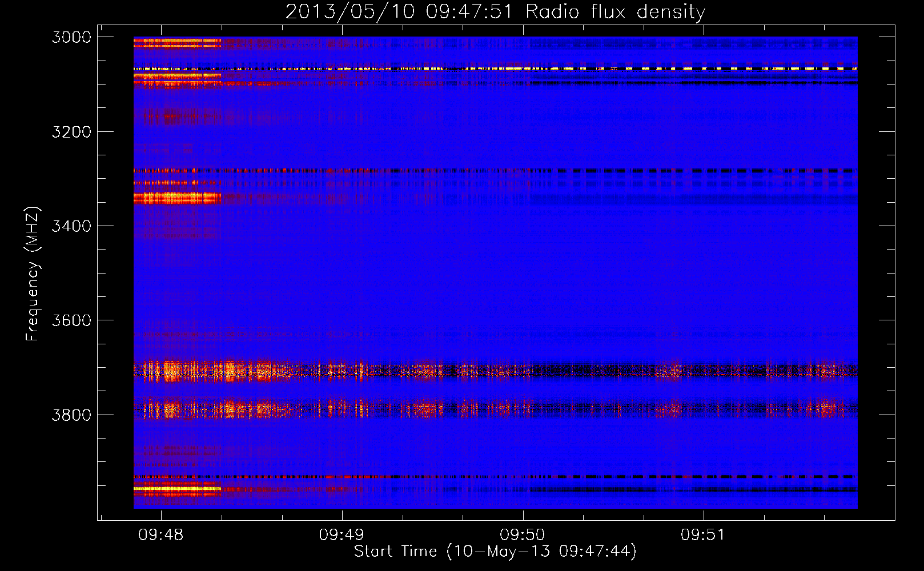Select the '3600' frequency axis label
Screen dimensions: 924x571
pyautogui.click(x=71, y=320)
